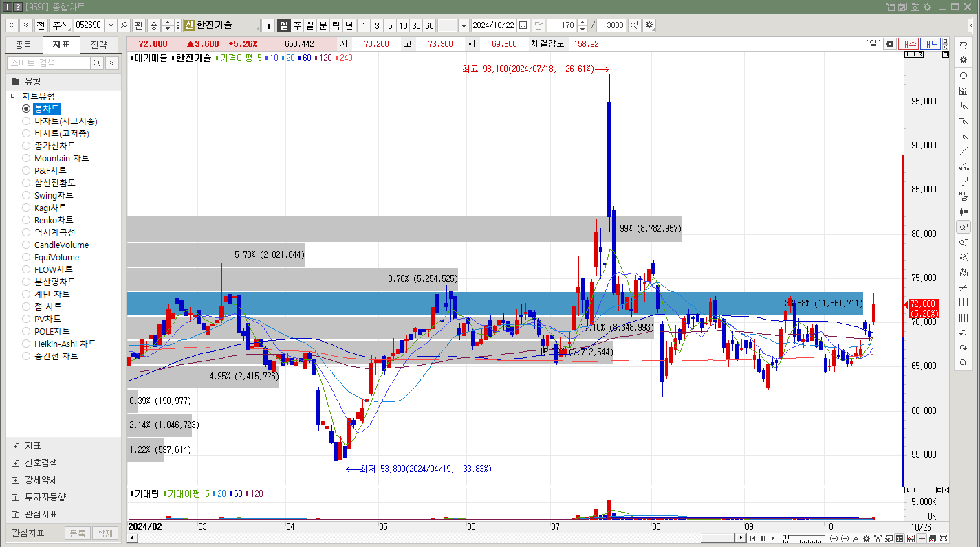Expand the 강세약세 tree section
980x547 pixels.
click(x=15, y=480)
